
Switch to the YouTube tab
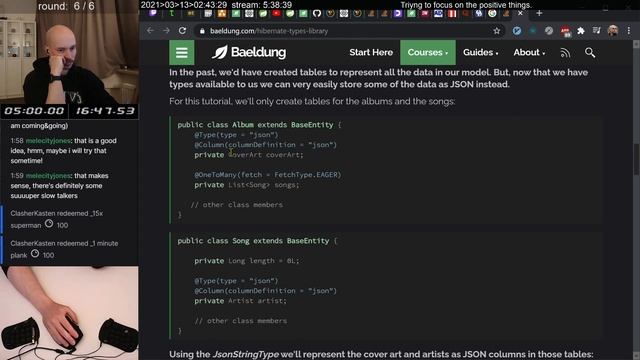tap(276, 13)
